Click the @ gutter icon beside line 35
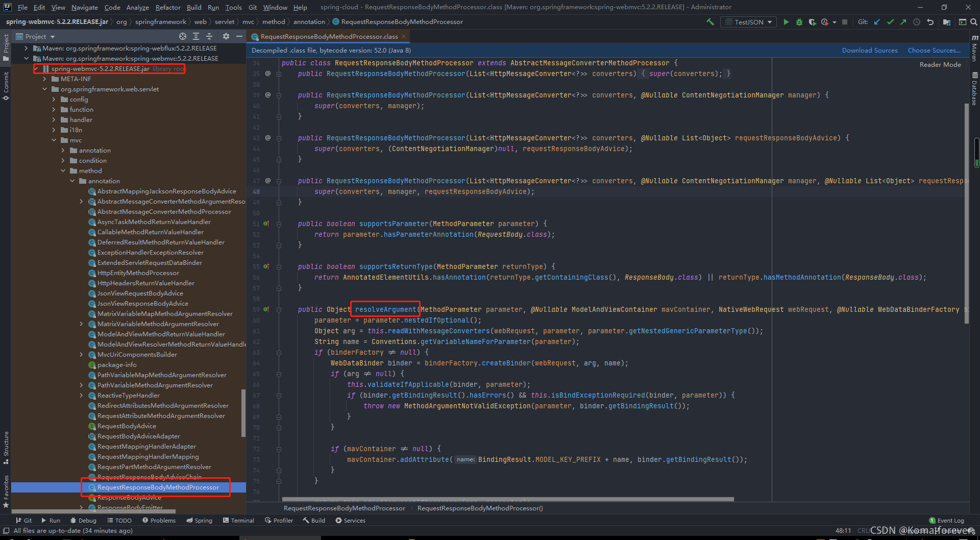The image size is (980, 540). coord(267,73)
